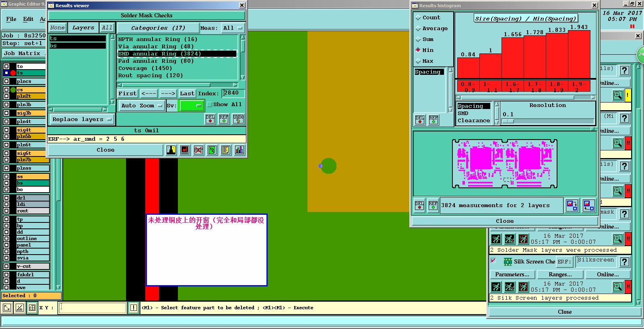644x329 pixels.
Task: Select the Min radio option
Action: coord(418,50)
